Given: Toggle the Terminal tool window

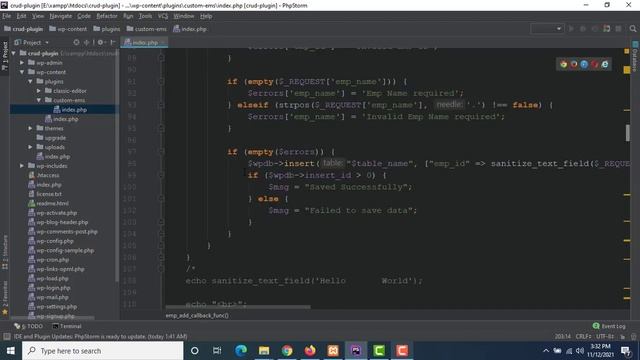Looking at the screenshot, I should click(x=67, y=326).
